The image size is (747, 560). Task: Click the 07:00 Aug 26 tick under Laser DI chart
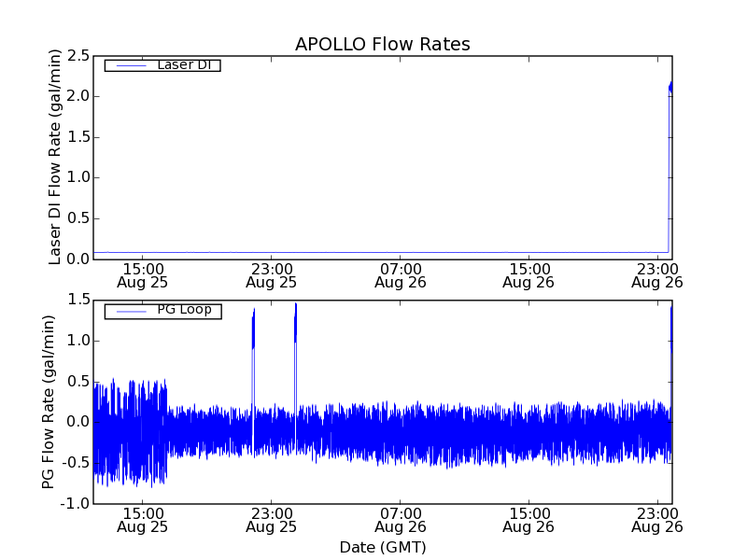click(400, 274)
